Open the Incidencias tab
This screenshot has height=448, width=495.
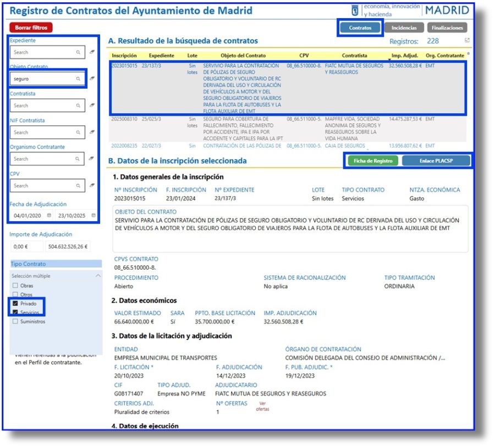coord(404,28)
